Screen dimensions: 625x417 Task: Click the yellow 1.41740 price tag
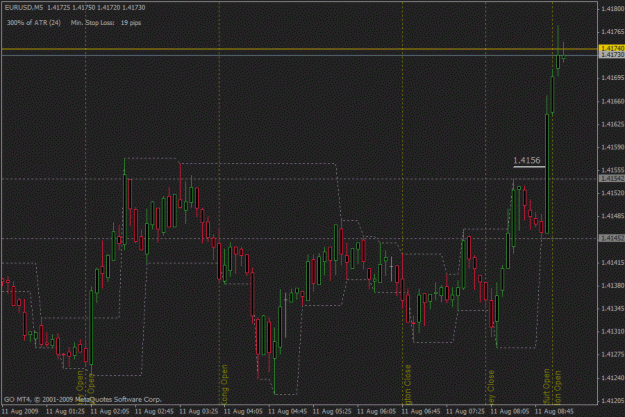coord(612,48)
